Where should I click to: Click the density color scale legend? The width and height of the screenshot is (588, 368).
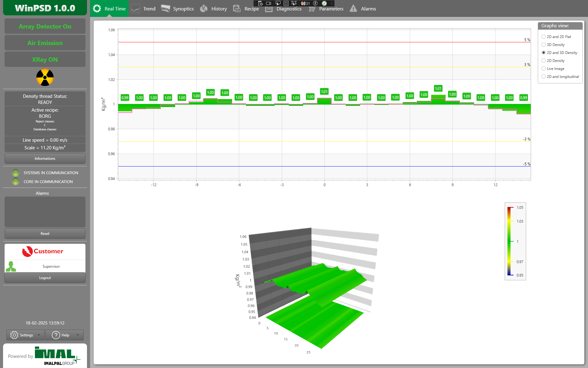515,241
